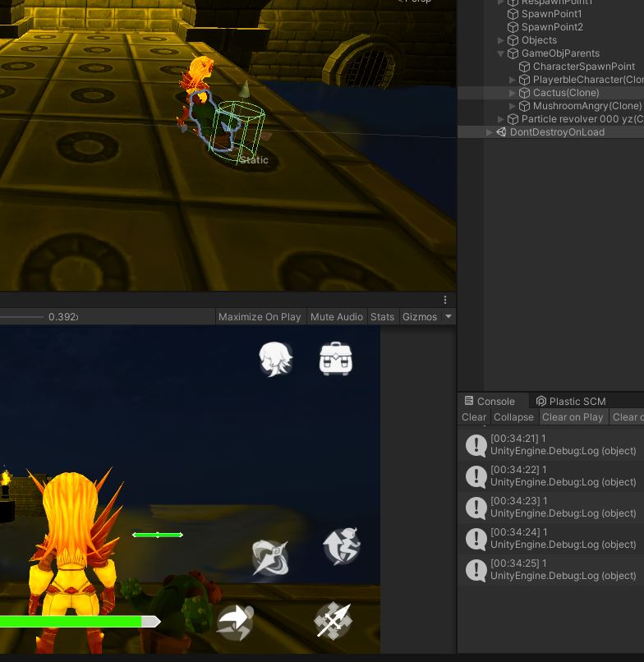The width and height of the screenshot is (644, 662).
Task: Click the Plastic SCM tab icon
Action: [541, 401]
